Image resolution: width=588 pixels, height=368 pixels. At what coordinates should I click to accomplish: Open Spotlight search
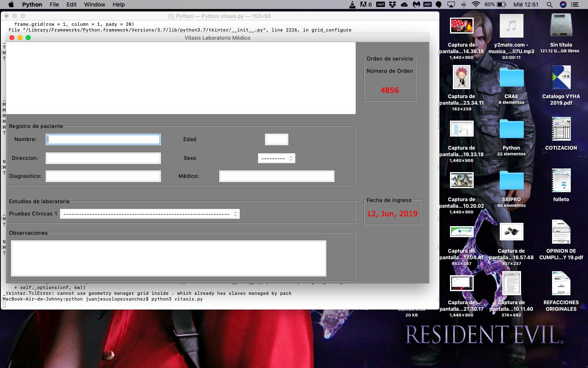tap(550, 4)
